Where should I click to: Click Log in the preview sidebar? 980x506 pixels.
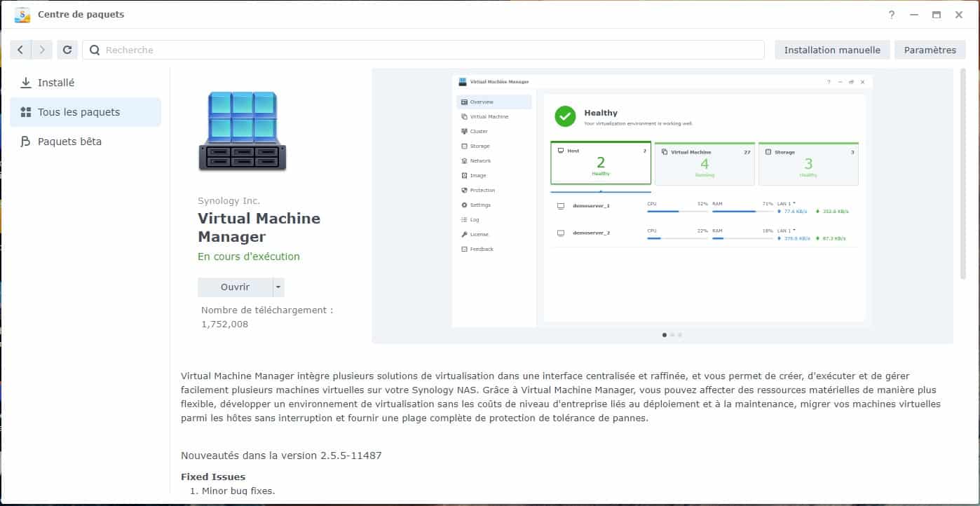pos(494,220)
